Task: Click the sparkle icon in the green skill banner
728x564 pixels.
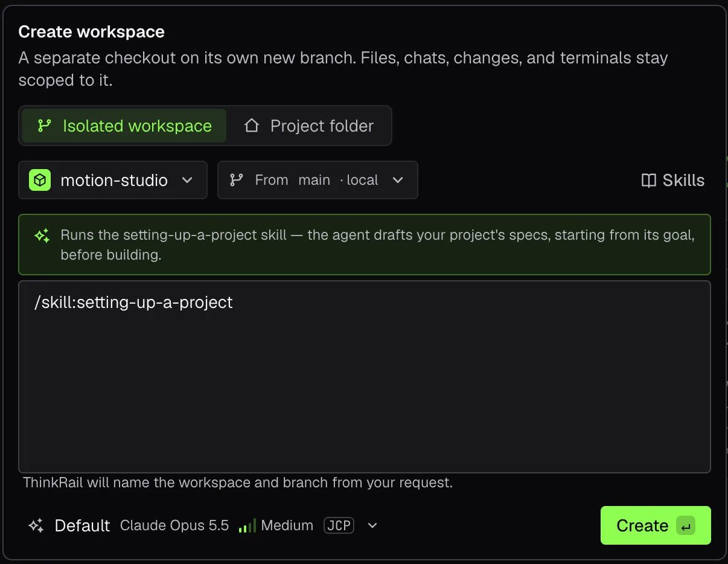Action: click(x=42, y=236)
